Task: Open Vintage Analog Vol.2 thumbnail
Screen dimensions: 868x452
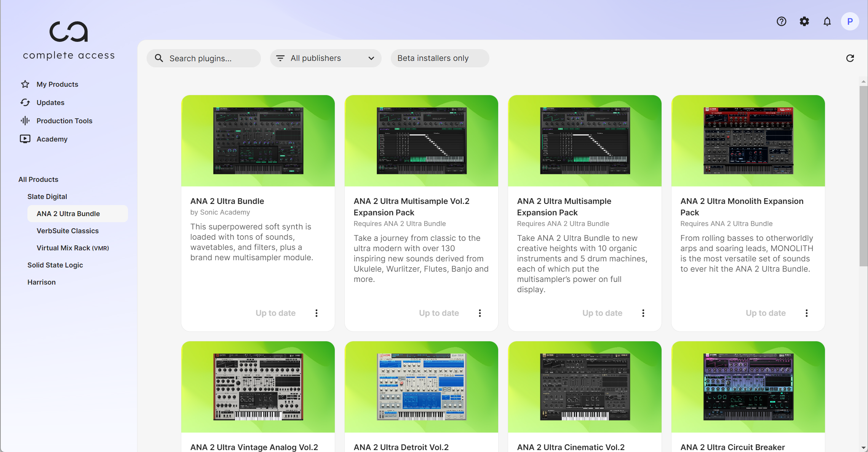Action: point(258,387)
